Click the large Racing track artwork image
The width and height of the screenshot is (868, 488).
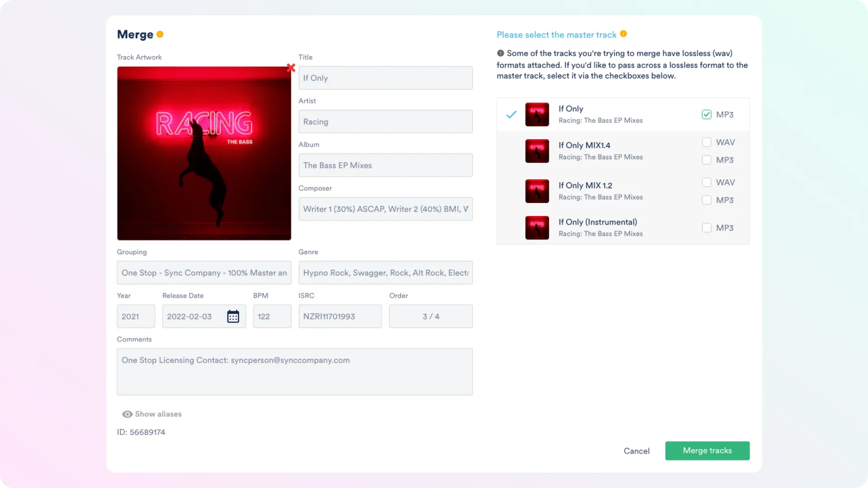(x=203, y=153)
